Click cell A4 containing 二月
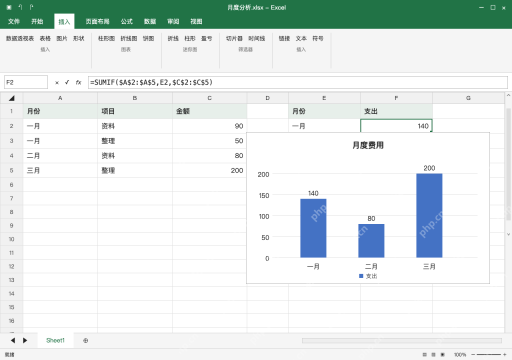 pyautogui.click(x=60, y=155)
